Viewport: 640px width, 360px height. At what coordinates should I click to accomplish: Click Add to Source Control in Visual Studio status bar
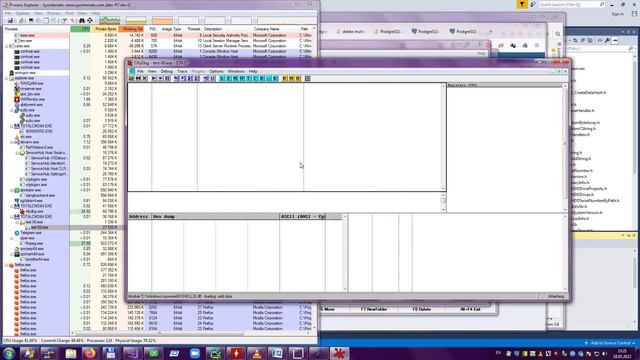(610, 343)
